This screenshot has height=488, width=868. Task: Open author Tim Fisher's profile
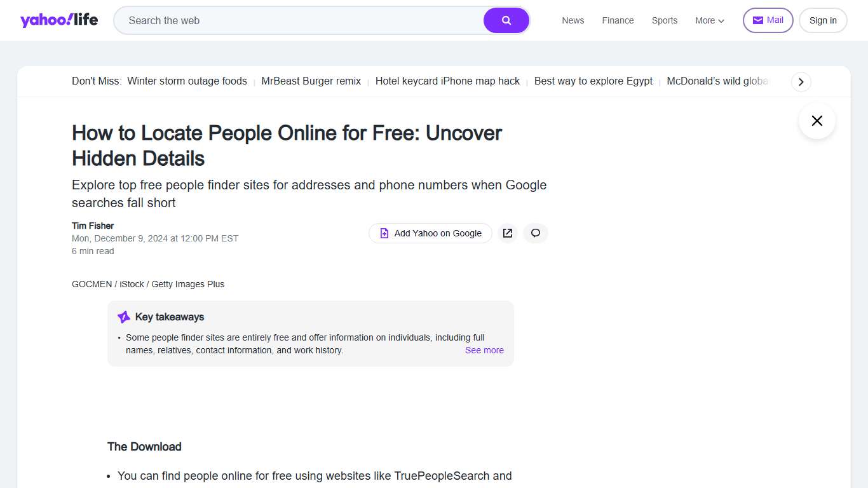(92, 226)
